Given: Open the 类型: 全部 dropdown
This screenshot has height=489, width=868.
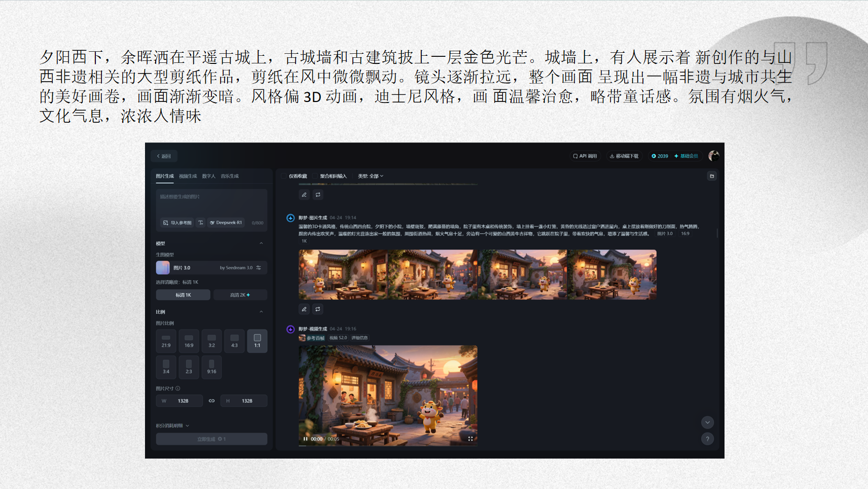Looking at the screenshot, I should tap(371, 176).
